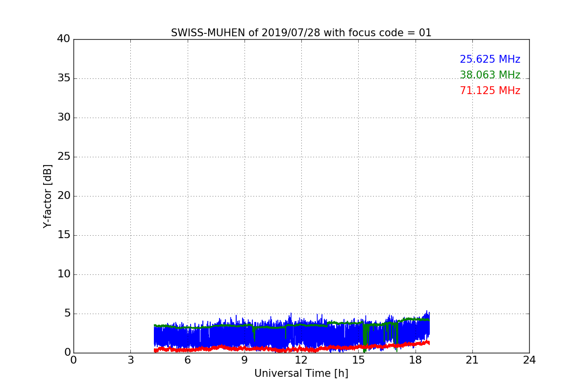Click x-axis tick label 24
Image resolution: width=588 pixels, height=392 pixels.
point(529,360)
